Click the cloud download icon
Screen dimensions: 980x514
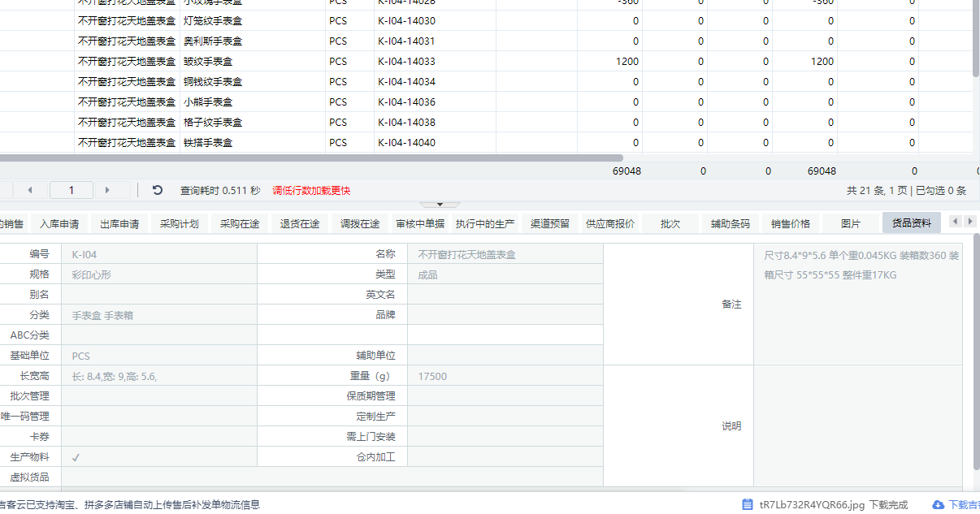(938, 504)
